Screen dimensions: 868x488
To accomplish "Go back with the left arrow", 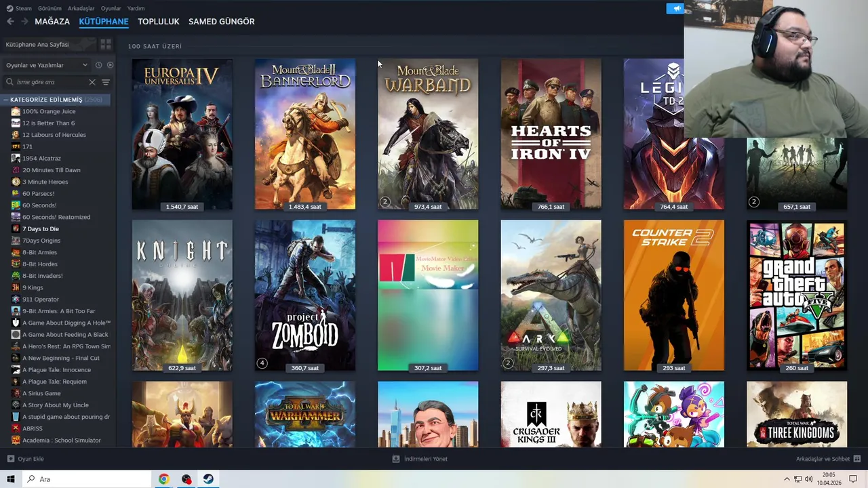I will [10, 22].
